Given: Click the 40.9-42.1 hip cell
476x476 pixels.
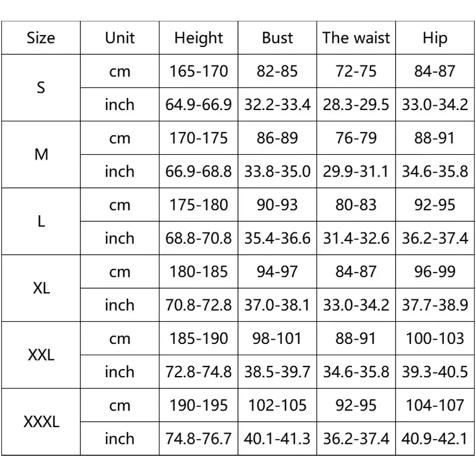Looking at the screenshot, I should (x=434, y=439).
